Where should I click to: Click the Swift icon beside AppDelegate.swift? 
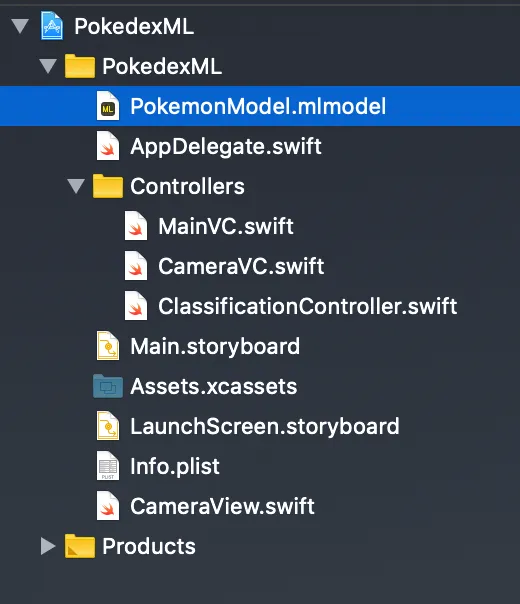pyautogui.click(x=108, y=146)
